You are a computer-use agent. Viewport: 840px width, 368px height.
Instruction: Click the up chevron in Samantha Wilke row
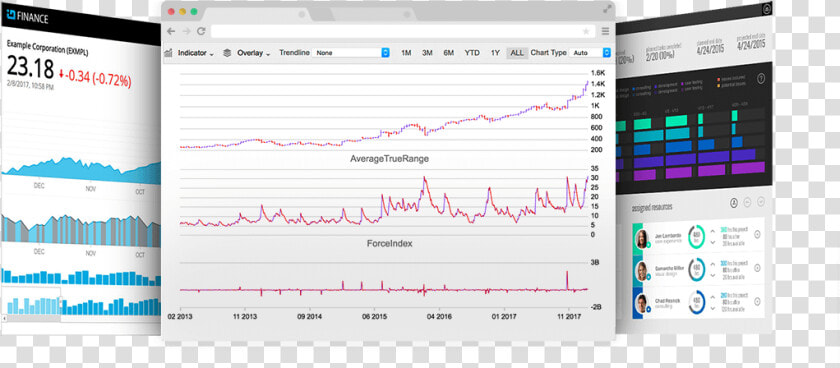pyautogui.click(x=713, y=263)
